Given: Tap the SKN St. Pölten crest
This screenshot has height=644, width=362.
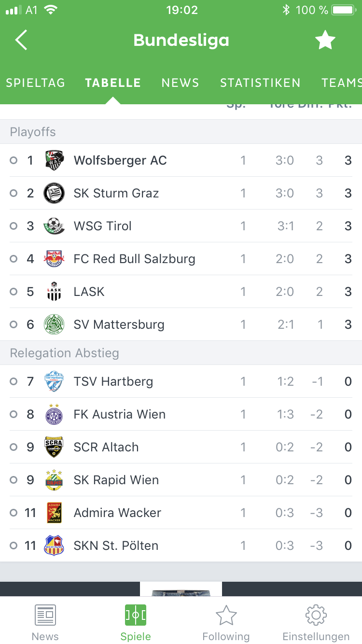Looking at the screenshot, I should click(54, 546).
